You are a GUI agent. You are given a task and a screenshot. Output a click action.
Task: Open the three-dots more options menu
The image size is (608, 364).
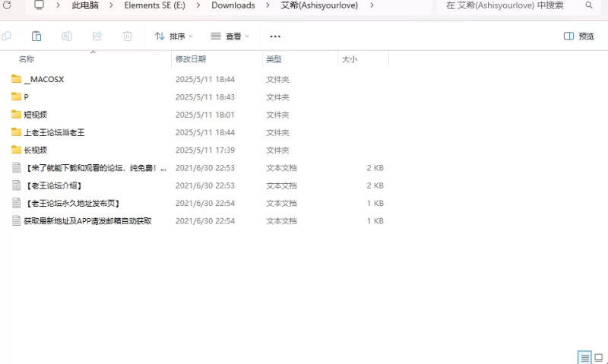pyautogui.click(x=275, y=36)
